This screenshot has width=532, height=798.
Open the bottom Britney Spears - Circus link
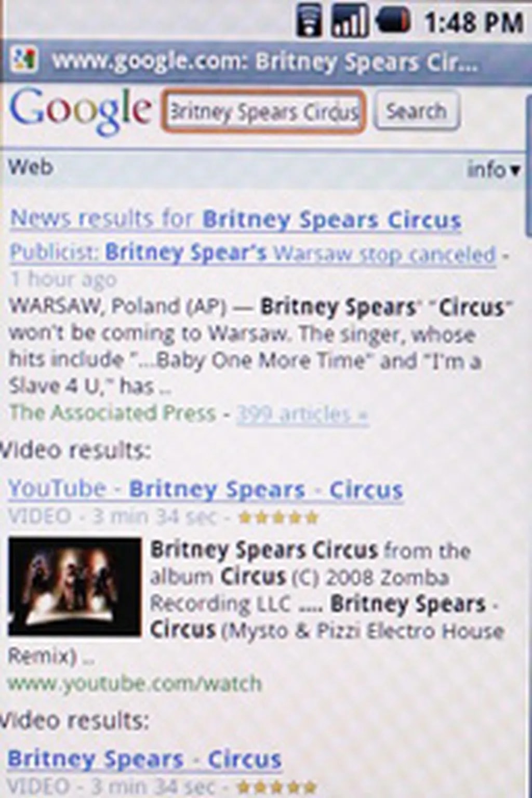144,759
